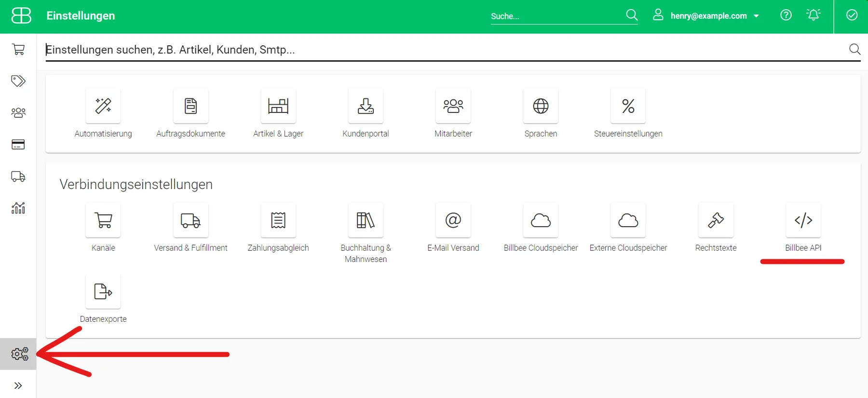
Task: Open articles via sidebar tags icon
Action: pos(18,81)
